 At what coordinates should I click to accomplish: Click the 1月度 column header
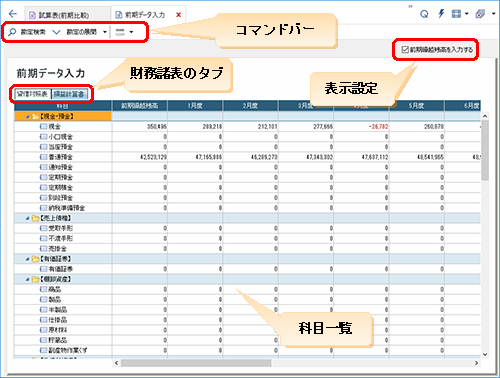tap(195, 106)
